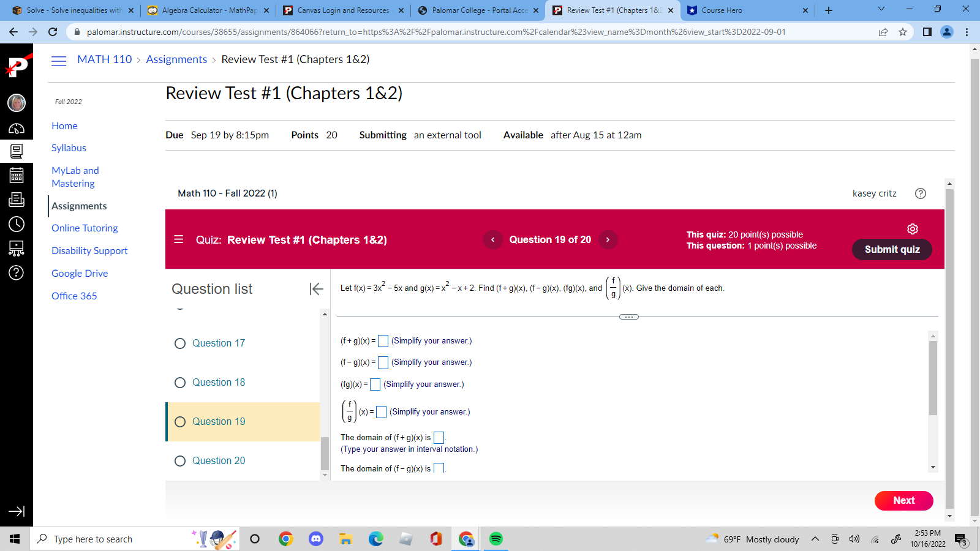Screen dimensions: 980x551
Task: Open the Canvas Calendar icon
Action: pyautogui.click(x=17, y=175)
